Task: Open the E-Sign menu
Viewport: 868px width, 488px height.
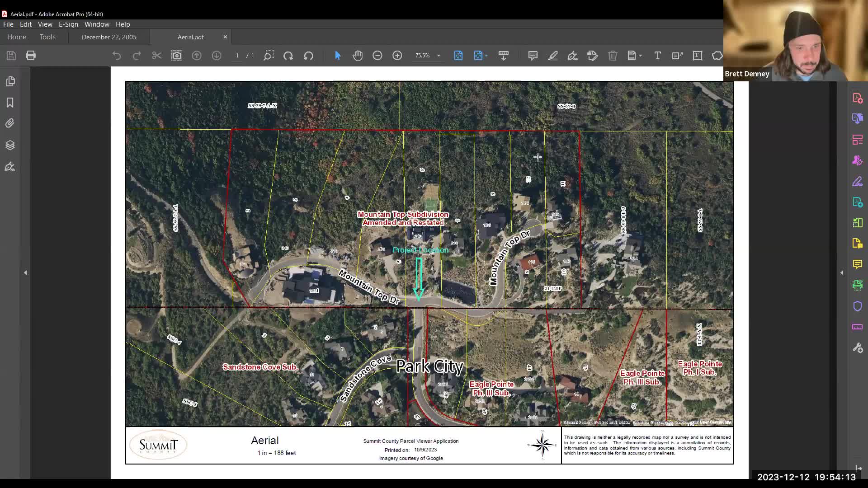Action: (68, 24)
